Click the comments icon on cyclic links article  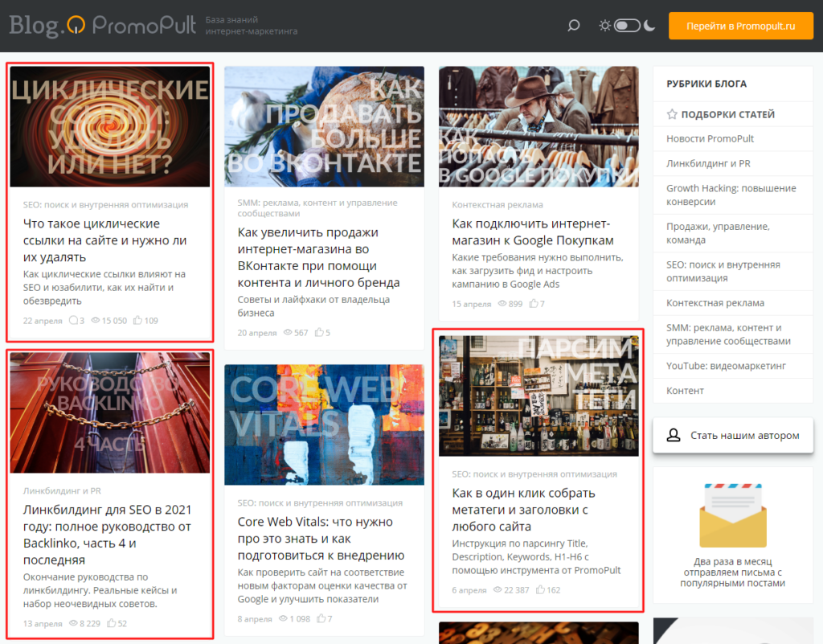click(x=74, y=321)
